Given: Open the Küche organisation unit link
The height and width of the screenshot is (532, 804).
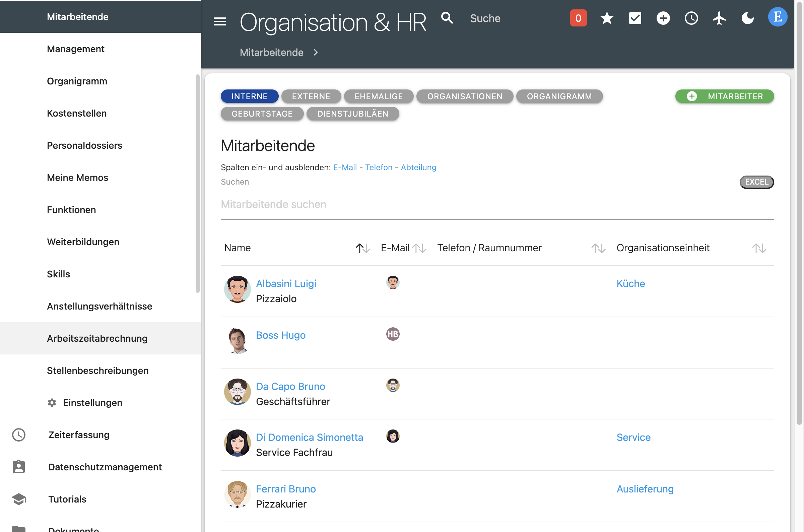Looking at the screenshot, I should coord(630,284).
